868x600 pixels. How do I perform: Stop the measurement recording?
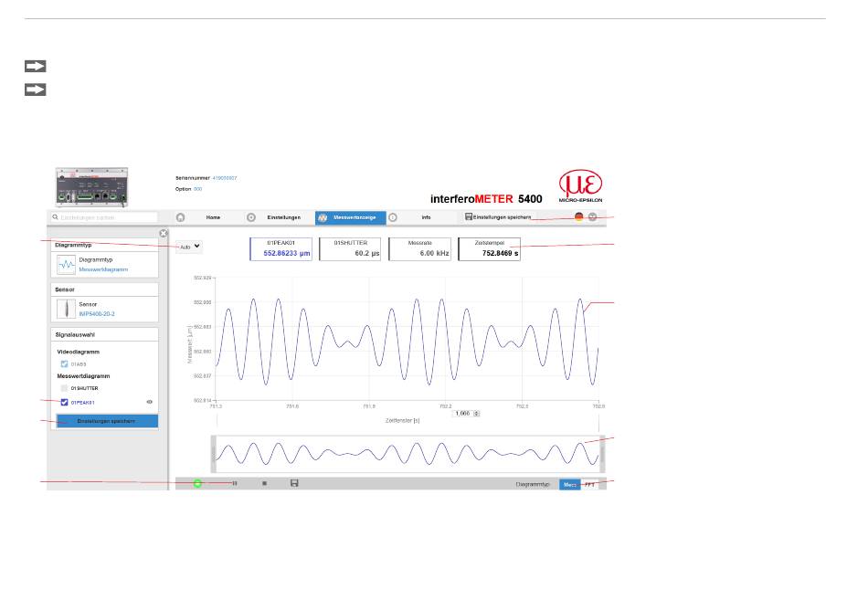pos(265,483)
